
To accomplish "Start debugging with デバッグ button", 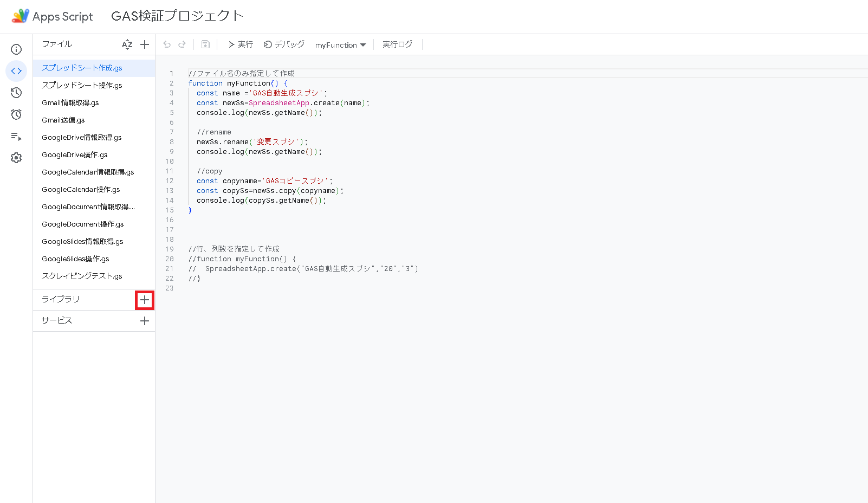I will (284, 44).
